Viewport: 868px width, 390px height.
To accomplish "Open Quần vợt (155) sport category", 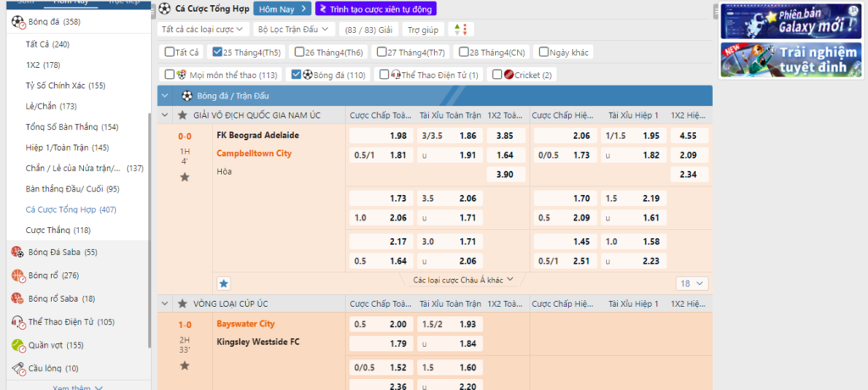I will point(56,345).
